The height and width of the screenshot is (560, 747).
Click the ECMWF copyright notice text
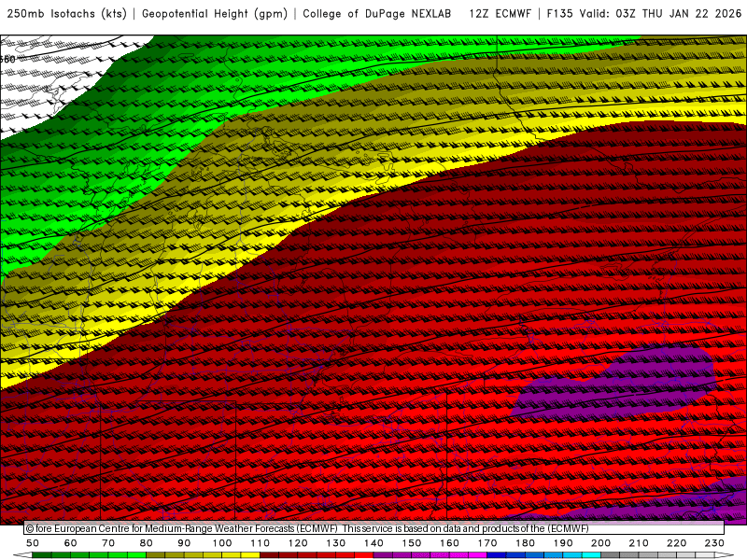[307, 528]
